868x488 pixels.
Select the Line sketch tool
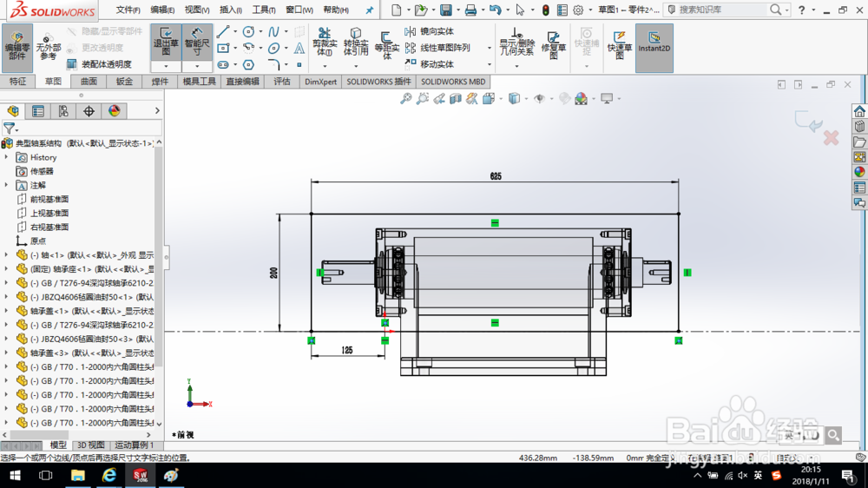pos(223,32)
